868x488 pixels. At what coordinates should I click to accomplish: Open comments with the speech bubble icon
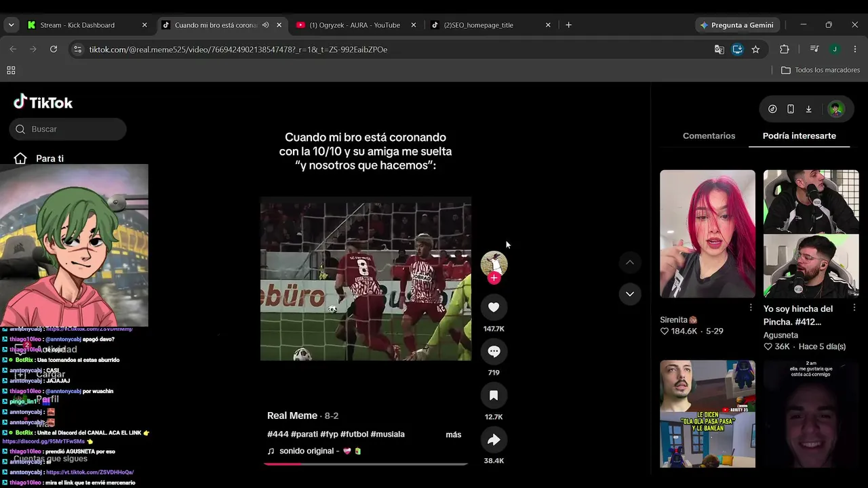494,351
